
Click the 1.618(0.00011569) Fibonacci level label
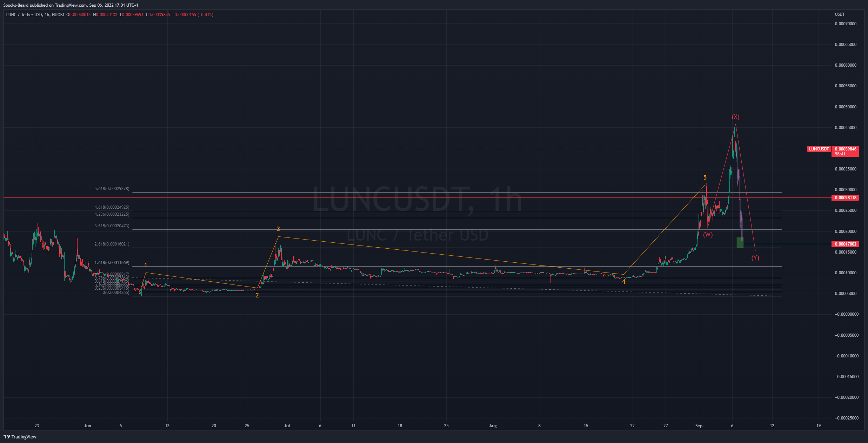point(112,263)
